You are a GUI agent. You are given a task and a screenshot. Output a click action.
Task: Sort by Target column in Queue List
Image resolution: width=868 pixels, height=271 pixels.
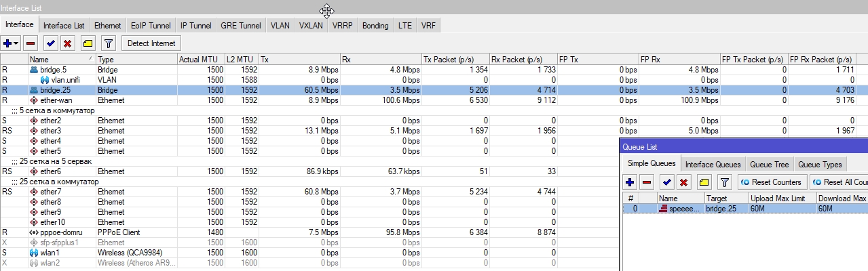coord(726,198)
